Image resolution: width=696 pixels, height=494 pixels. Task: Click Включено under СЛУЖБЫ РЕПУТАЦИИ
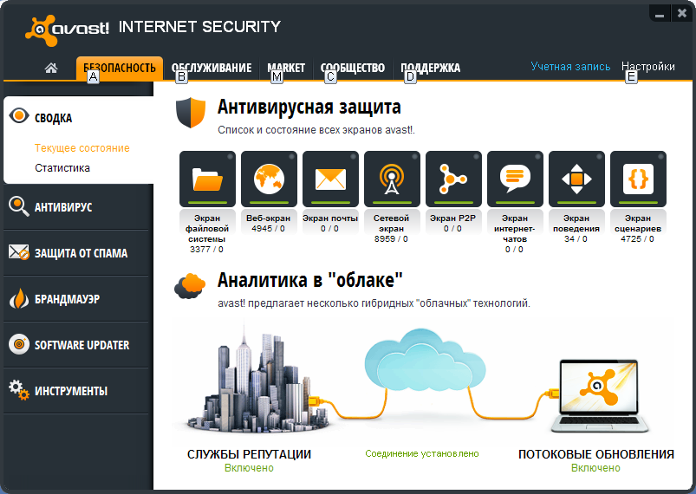coord(249,468)
